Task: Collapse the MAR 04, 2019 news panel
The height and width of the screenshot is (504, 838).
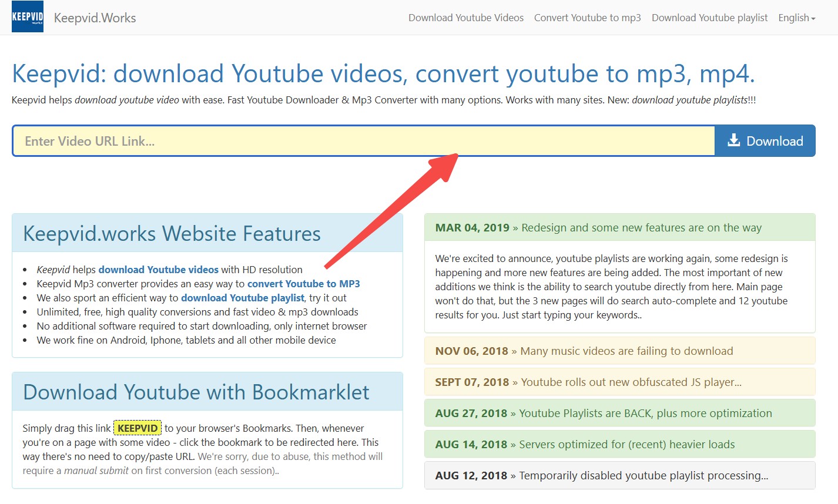Action: [619, 227]
